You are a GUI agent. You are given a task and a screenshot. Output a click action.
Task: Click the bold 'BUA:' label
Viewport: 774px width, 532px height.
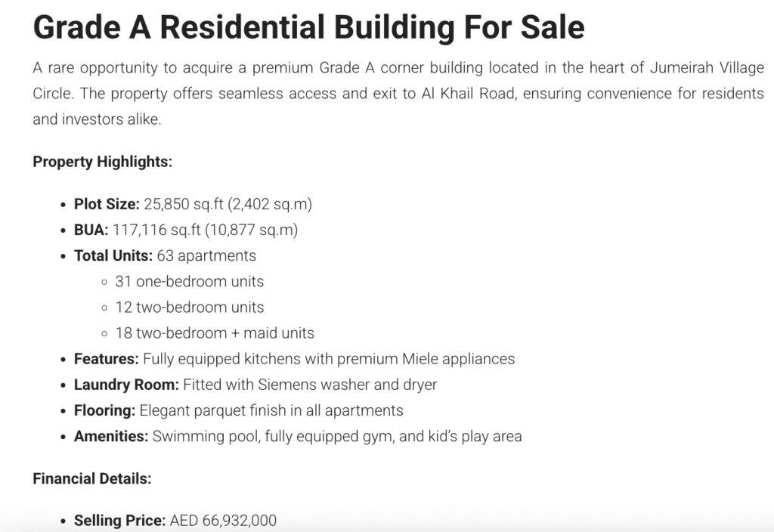[91, 230]
